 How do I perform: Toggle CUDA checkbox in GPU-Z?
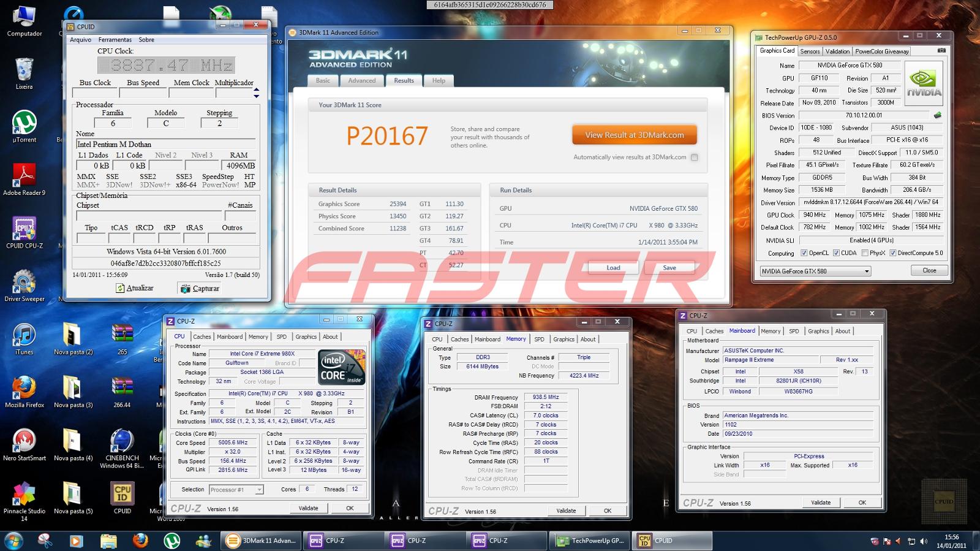tap(836, 253)
